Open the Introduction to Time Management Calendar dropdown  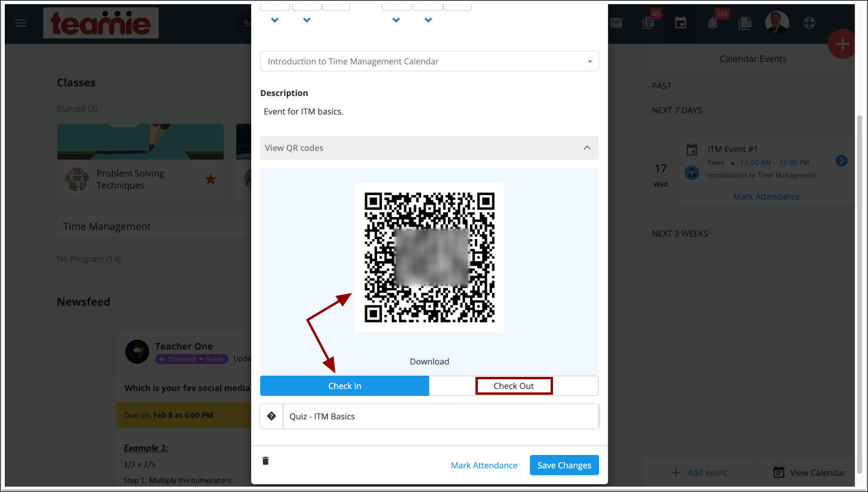[x=430, y=61]
